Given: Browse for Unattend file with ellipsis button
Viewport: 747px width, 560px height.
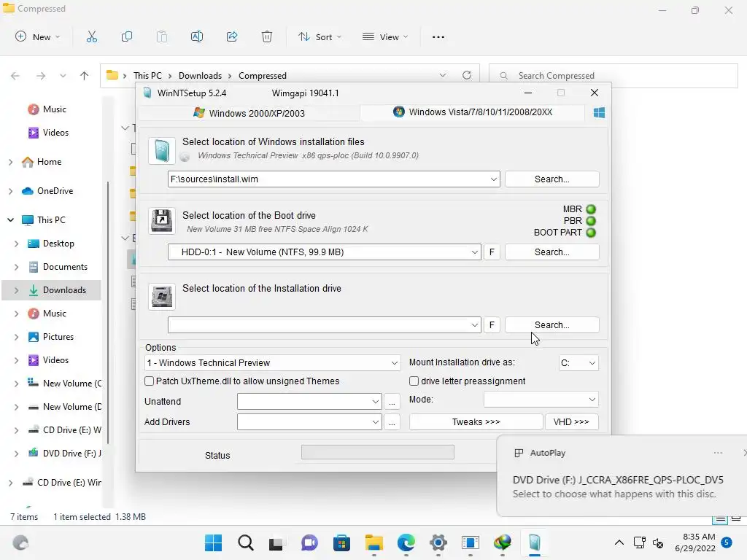Looking at the screenshot, I should click(x=392, y=402).
